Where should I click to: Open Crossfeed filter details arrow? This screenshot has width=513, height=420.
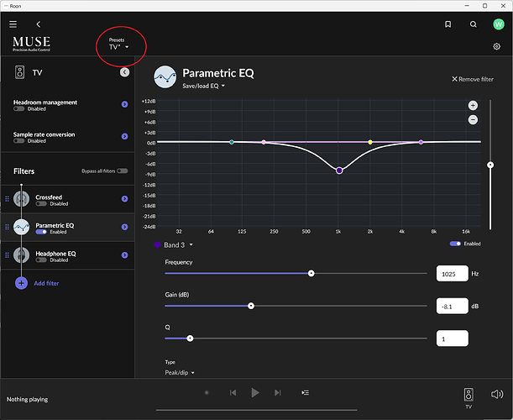[124, 199]
